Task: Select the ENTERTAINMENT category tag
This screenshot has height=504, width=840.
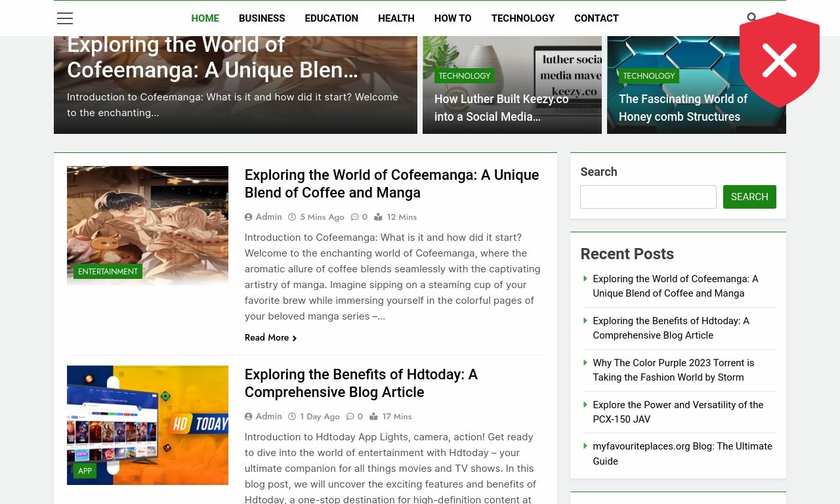Action: pyautogui.click(x=108, y=272)
